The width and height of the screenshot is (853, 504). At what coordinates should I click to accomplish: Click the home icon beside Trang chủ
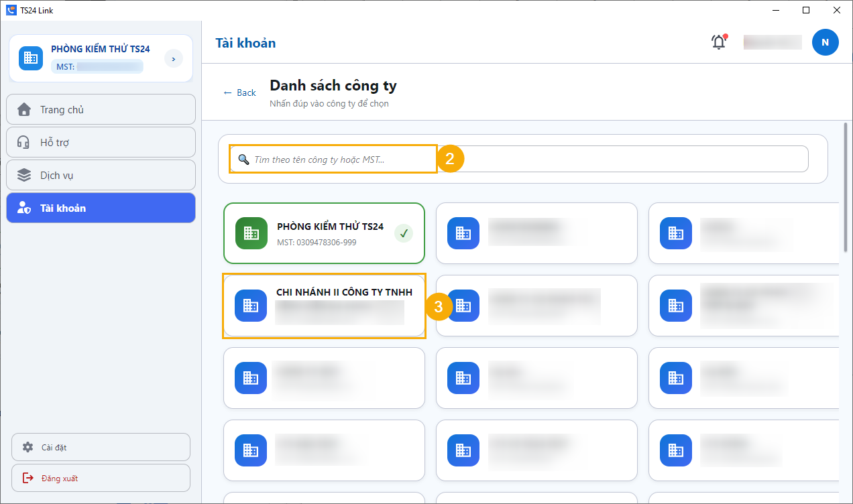(x=24, y=109)
